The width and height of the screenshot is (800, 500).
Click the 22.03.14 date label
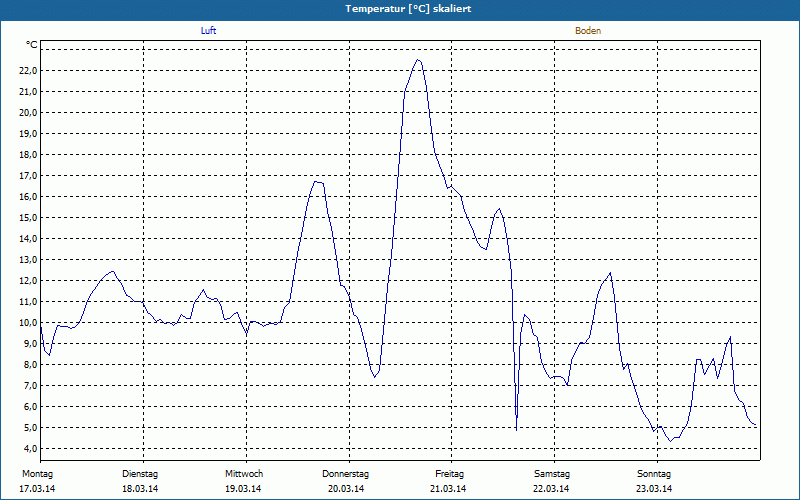tap(551, 489)
